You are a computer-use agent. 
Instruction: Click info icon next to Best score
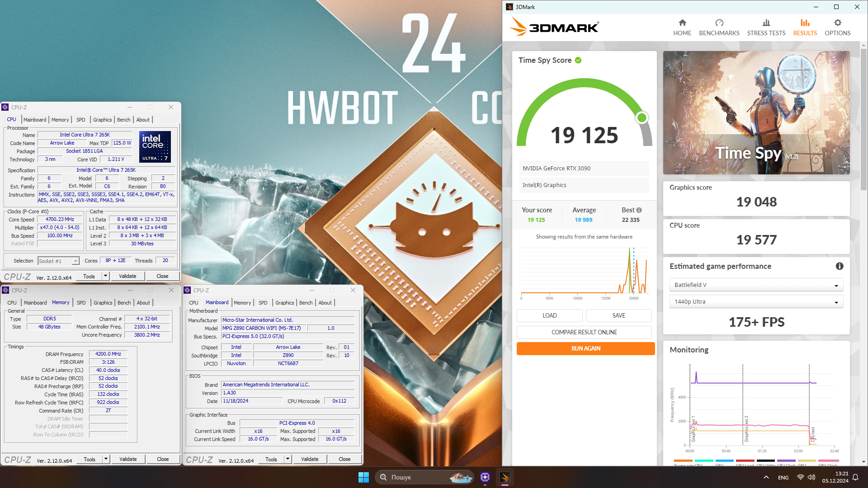point(639,210)
